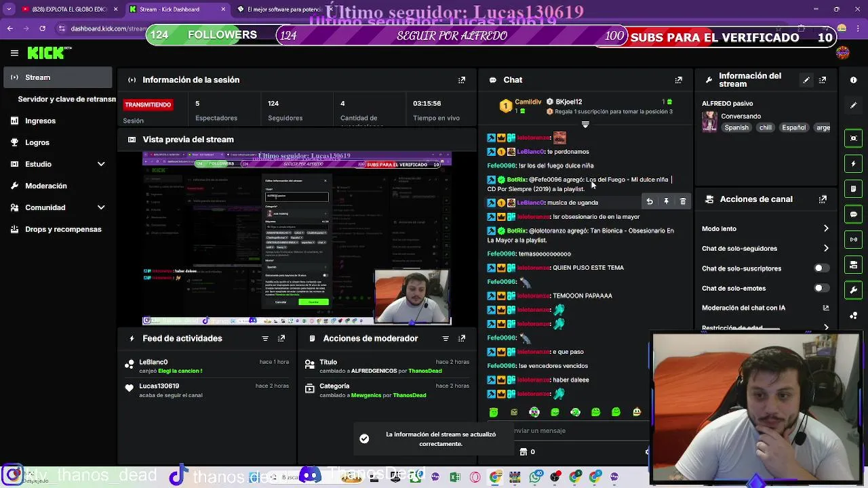This screenshot has height=488, width=868.
Task: Filter the Feed de actividades list
Action: pos(265,338)
